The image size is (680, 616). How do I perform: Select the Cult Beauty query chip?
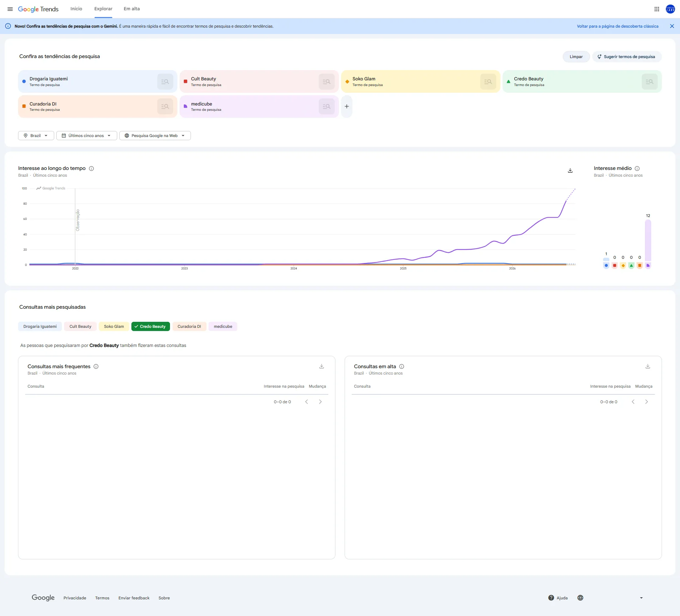(x=80, y=326)
